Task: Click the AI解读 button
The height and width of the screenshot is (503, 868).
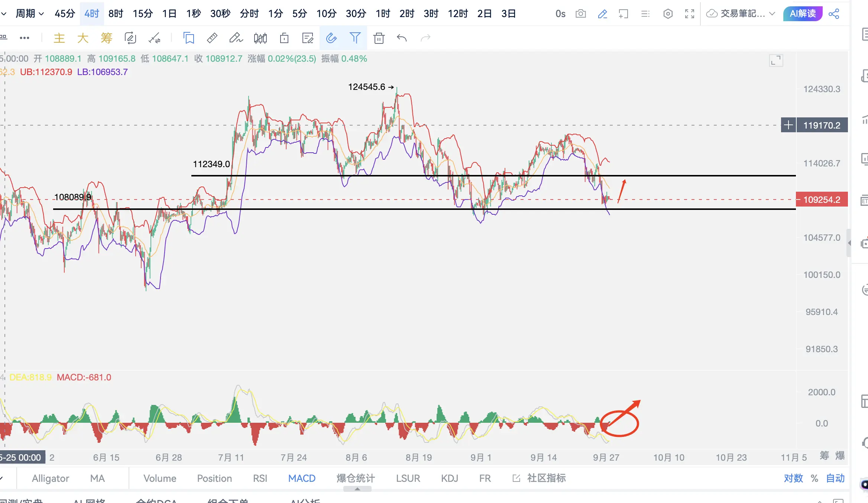Action: pos(803,14)
